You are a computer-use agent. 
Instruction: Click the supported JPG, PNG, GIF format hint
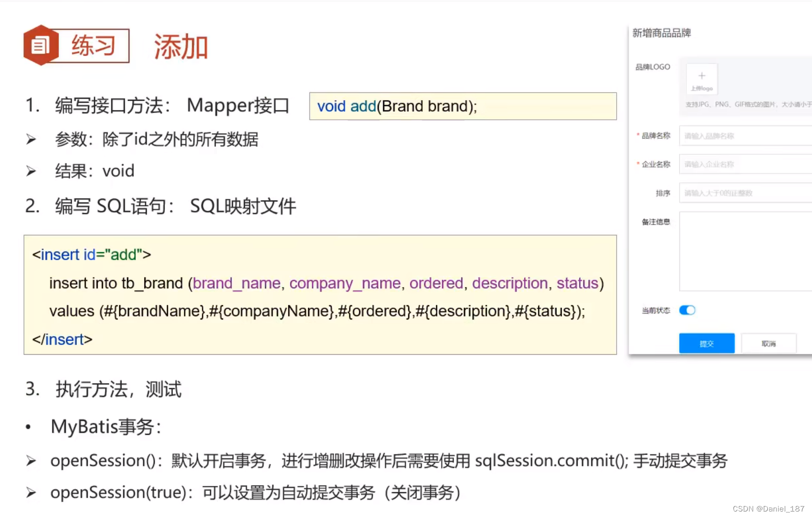click(748, 104)
